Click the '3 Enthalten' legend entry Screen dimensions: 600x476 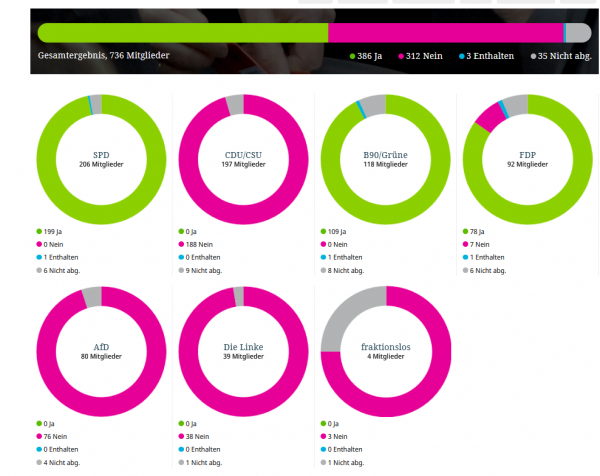click(x=487, y=56)
